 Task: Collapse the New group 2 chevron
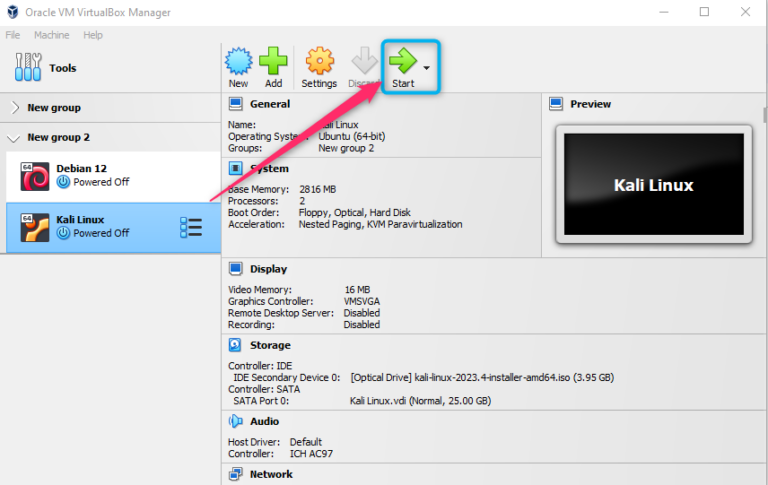click(x=14, y=138)
